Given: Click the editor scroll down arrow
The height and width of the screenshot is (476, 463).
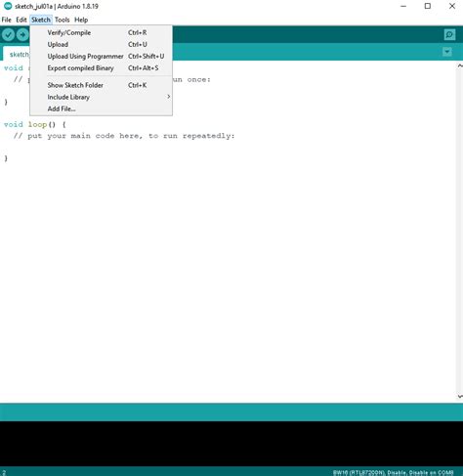Looking at the screenshot, I should pyautogui.click(x=460, y=397).
